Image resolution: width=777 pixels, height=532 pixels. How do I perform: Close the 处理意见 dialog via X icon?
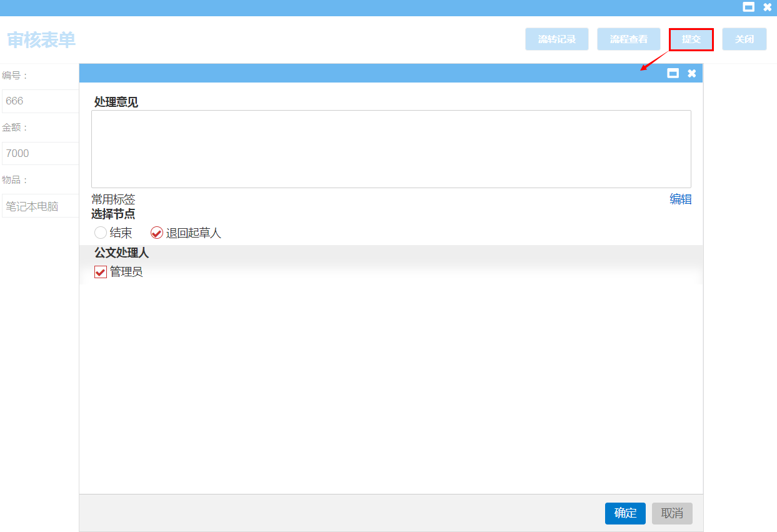[691, 73]
